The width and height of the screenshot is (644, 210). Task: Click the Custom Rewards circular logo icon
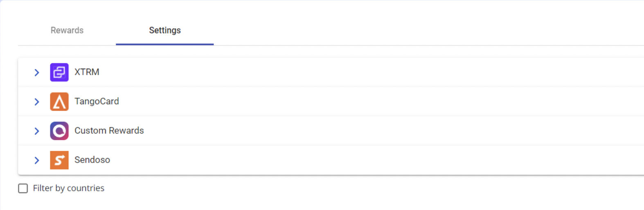59,131
